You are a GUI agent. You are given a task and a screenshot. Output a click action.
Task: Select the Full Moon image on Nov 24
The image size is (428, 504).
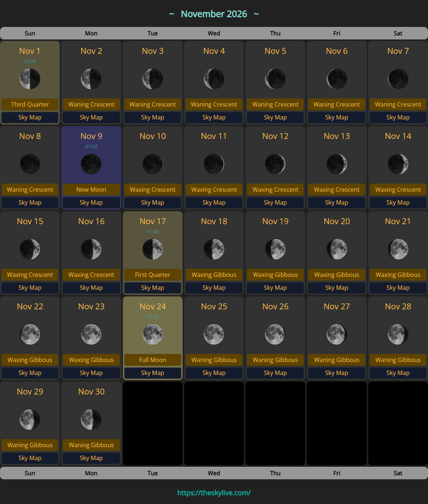coord(152,334)
